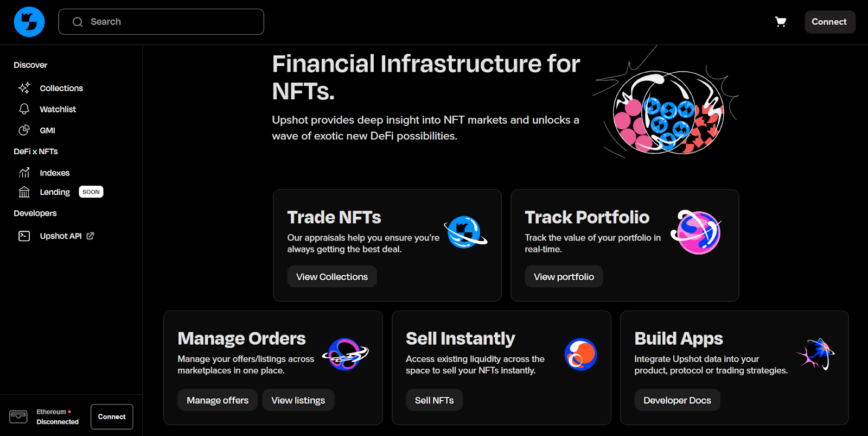The height and width of the screenshot is (436, 868).
Task: Click the wallet icon beside Ethereum status
Action: click(x=18, y=416)
